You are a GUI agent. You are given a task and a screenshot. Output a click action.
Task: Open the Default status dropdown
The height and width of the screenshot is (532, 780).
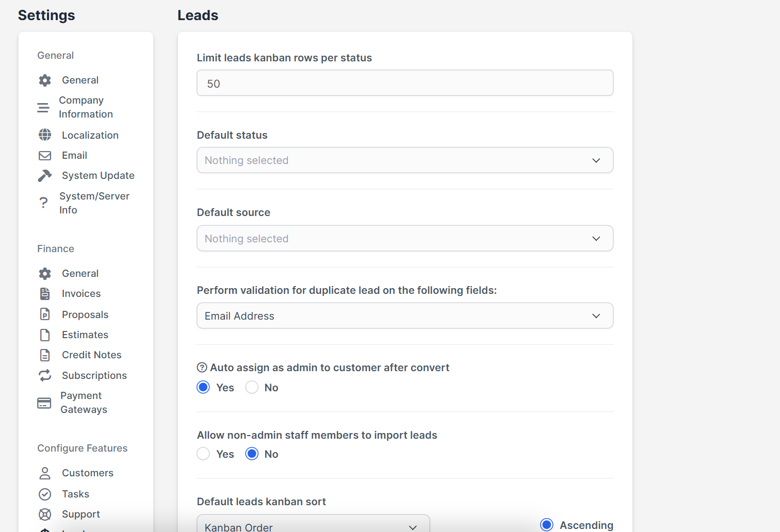tap(405, 160)
